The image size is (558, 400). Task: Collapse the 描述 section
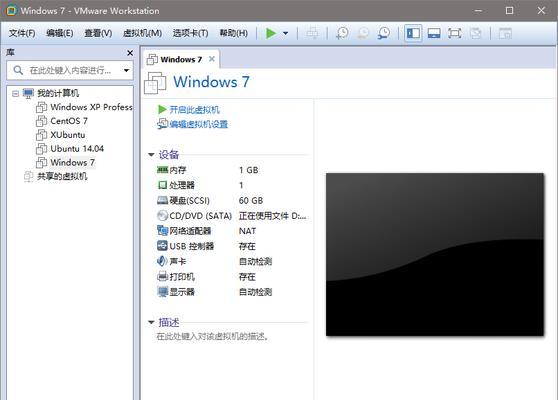click(x=151, y=322)
